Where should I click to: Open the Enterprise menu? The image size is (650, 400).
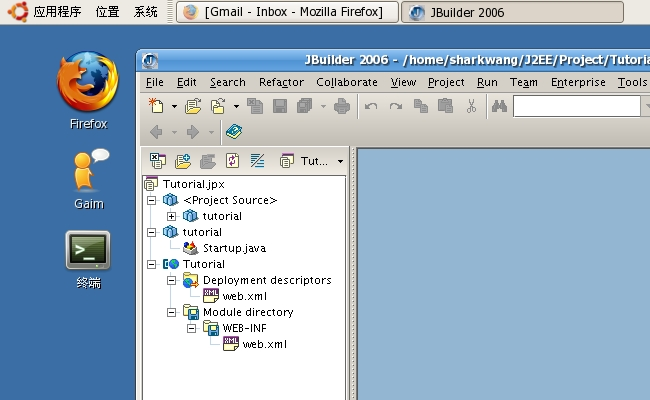click(x=578, y=82)
